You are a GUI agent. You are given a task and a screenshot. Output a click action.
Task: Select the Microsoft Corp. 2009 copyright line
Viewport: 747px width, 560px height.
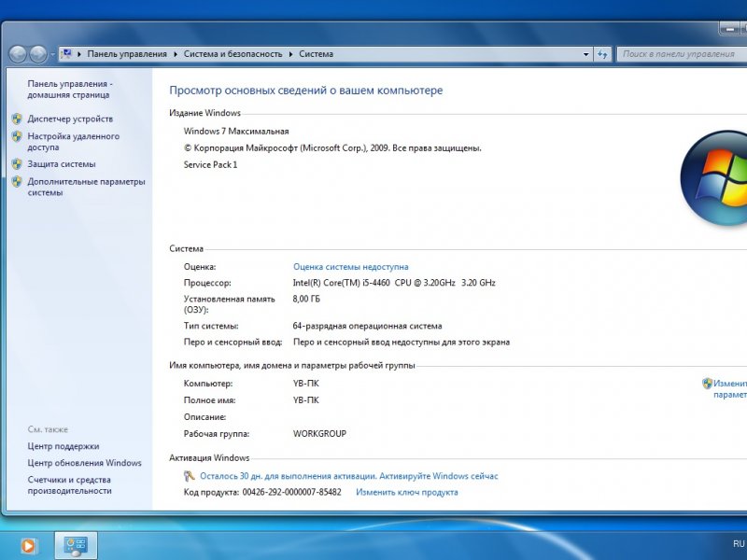point(332,148)
